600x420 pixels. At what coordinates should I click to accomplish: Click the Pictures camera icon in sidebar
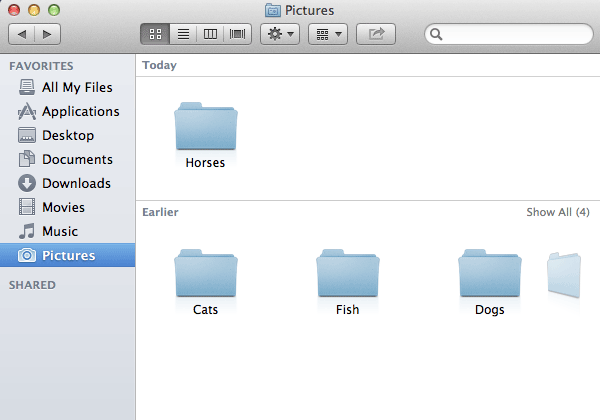tap(27, 255)
